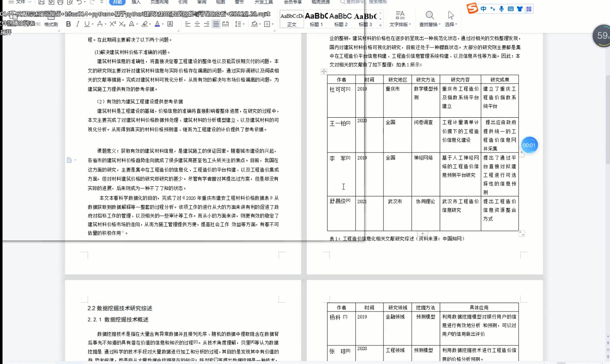The height and width of the screenshot is (364, 610).
Task: Apply the 标题 3 heading style
Action: click(365, 20)
